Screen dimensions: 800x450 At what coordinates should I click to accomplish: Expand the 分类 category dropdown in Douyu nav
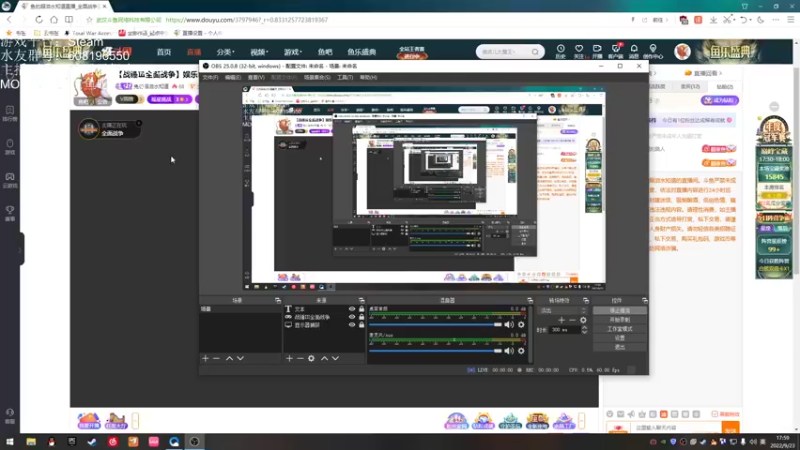click(x=225, y=52)
